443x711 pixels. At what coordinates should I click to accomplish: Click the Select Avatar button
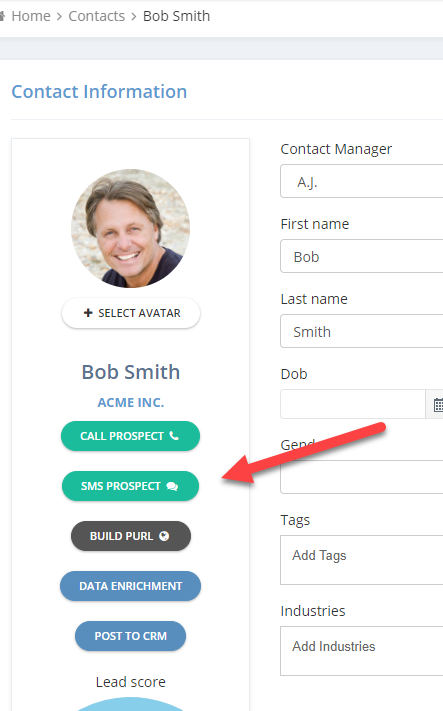click(131, 313)
